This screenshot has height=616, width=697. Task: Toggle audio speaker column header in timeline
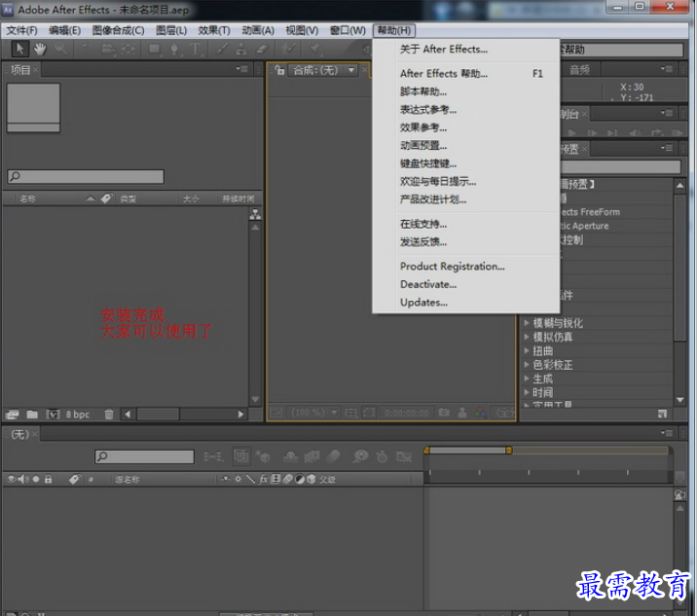(23, 479)
